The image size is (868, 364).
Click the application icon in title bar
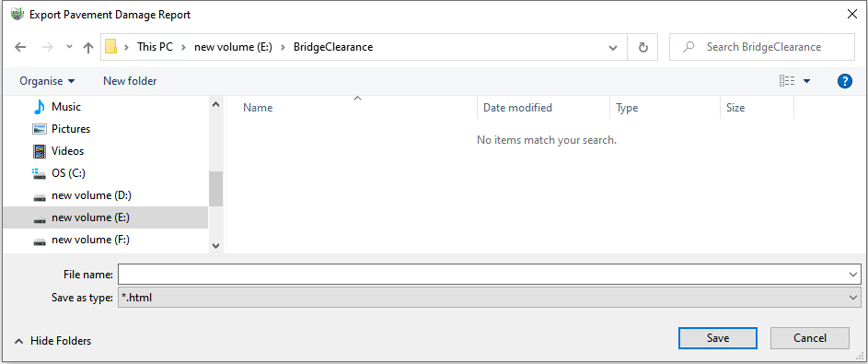pos(17,15)
